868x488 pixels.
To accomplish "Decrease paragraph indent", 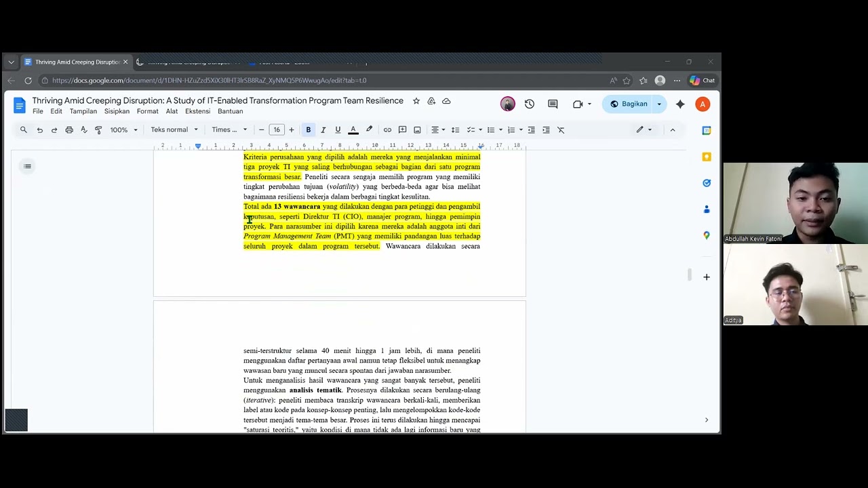I will click(531, 129).
